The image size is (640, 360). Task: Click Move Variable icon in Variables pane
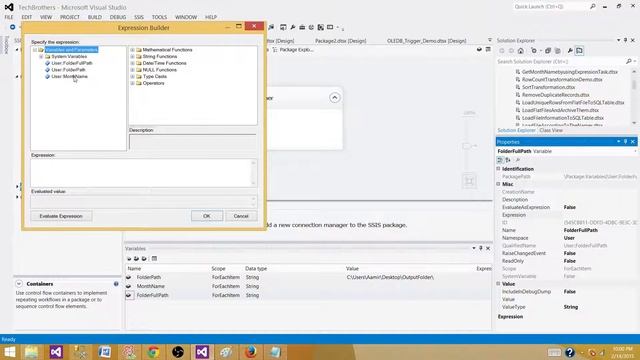pos(136,258)
